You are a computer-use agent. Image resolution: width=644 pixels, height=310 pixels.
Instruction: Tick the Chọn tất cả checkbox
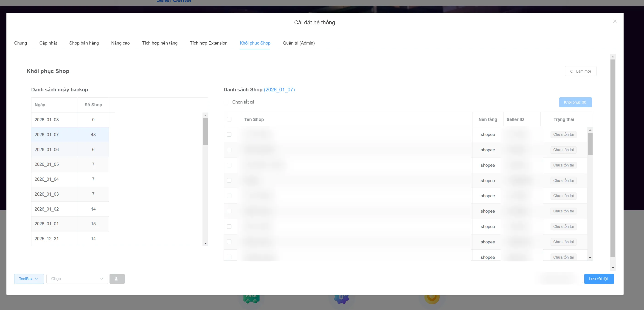226,102
